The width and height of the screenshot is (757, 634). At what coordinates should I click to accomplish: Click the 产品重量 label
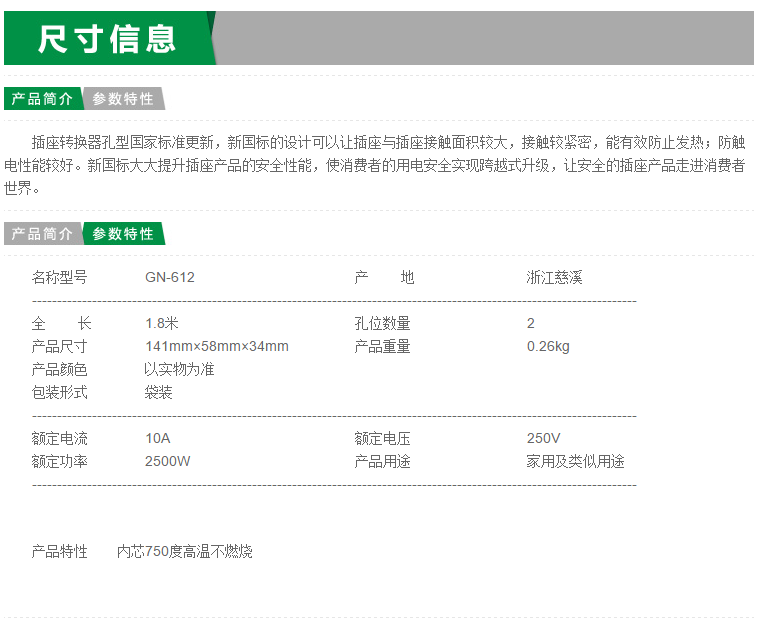coord(382,346)
